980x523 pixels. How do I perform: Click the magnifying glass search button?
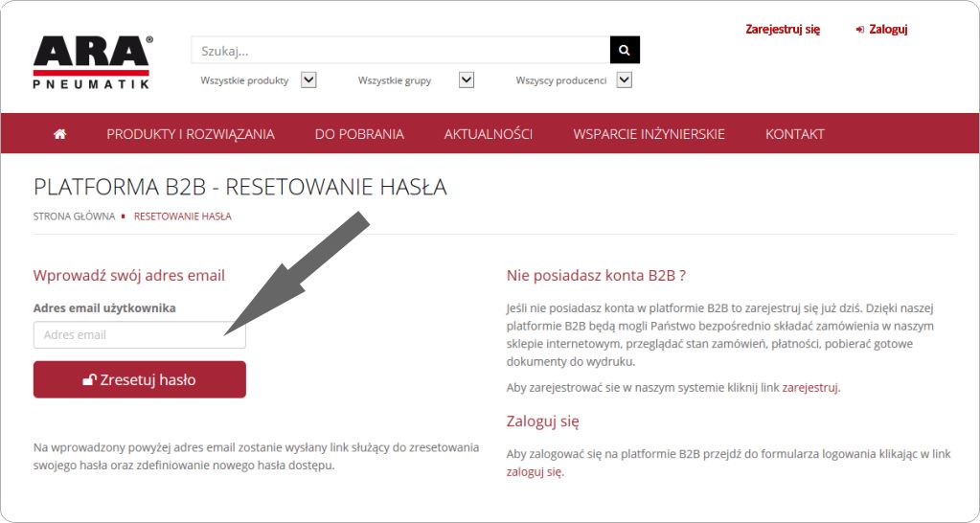[x=625, y=50]
